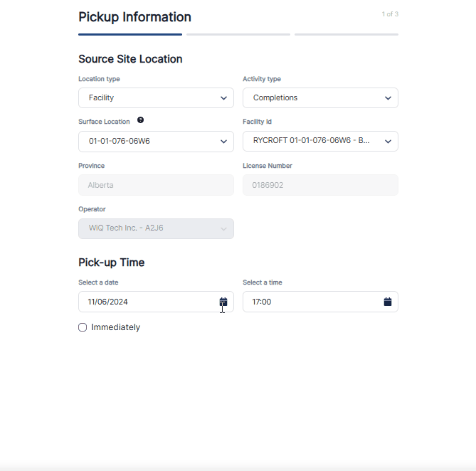Expand the Activity type dropdown

320,97
